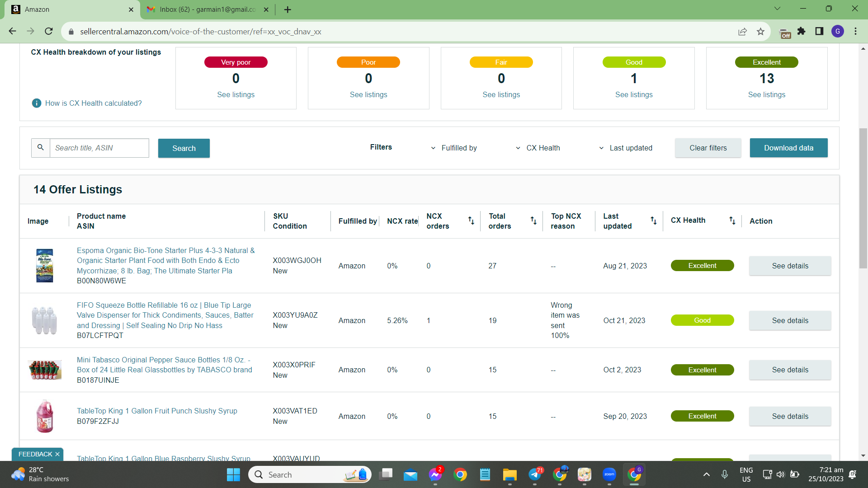
Task: Click the browser address bar URL
Action: coord(201,32)
